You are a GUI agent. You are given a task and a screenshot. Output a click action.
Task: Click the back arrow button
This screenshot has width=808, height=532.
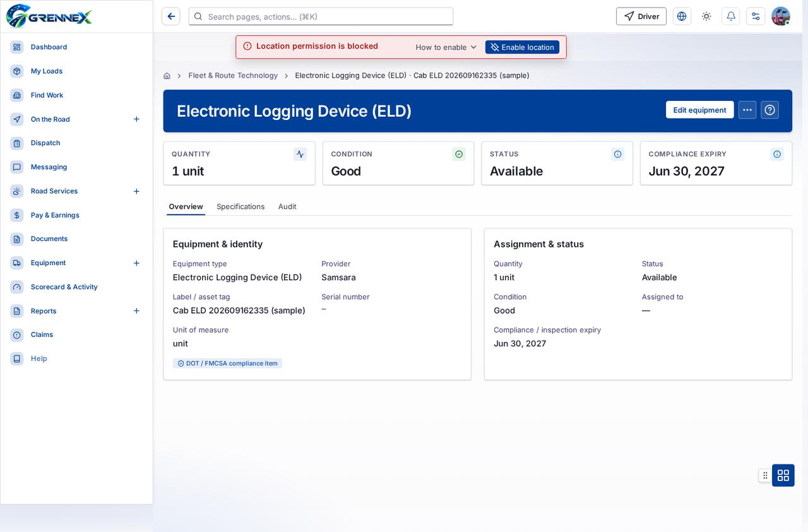pos(171,16)
